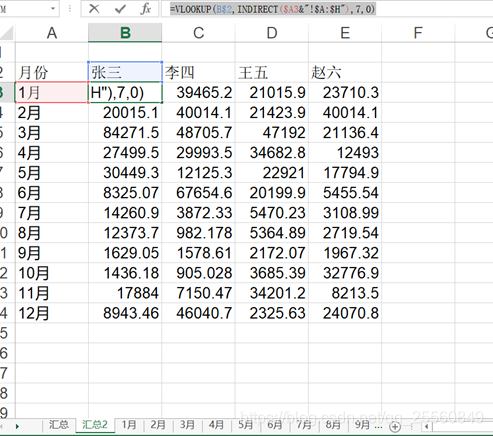Select the 6月 cell in column A
The width and height of the screenshot is (493, 436).
point(52,193)
